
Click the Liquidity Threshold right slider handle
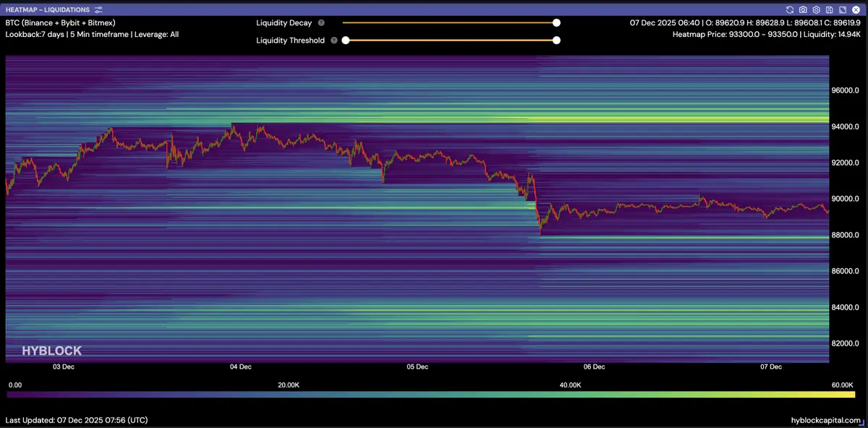coord(556,40)
